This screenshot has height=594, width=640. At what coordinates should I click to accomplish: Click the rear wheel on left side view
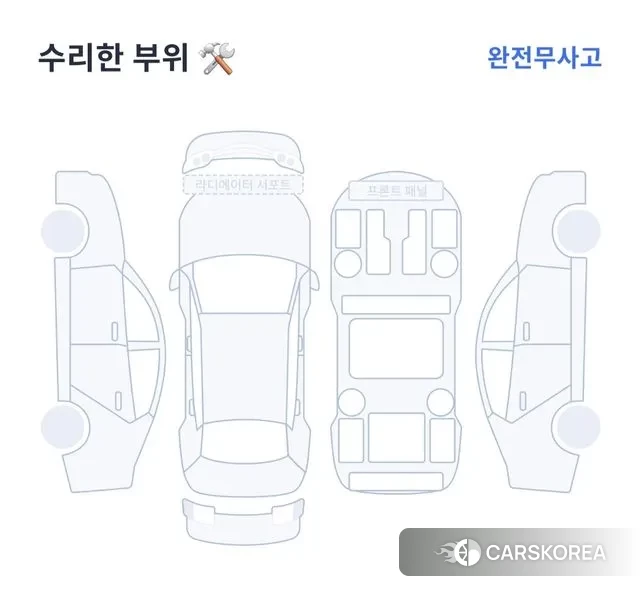64,425
